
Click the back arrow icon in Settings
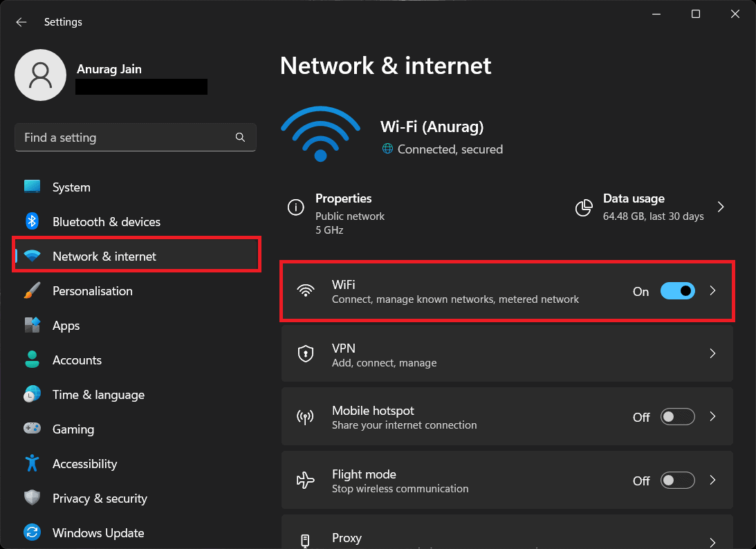coord(21,22)
